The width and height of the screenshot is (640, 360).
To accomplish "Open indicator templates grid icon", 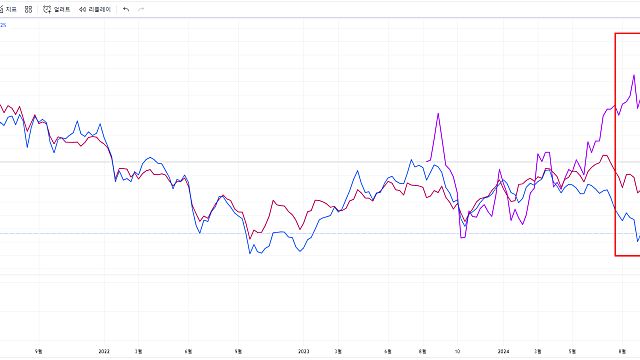I will (x=28, y=9).
